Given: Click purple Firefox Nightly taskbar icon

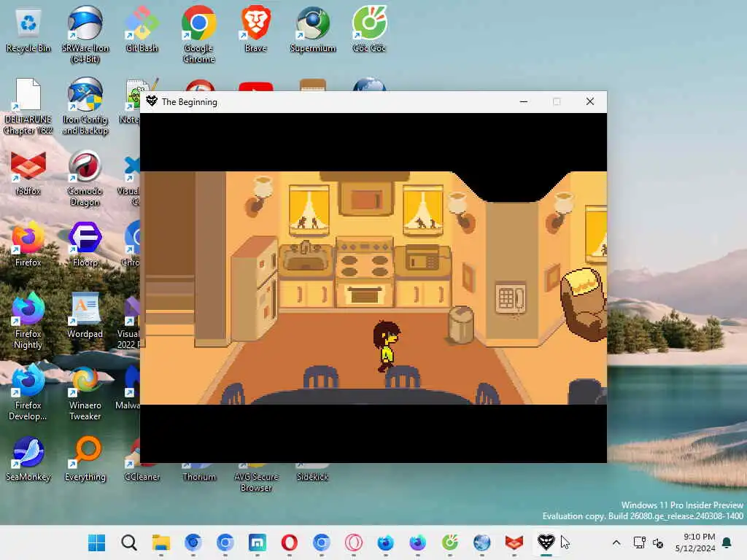Looking at the screenshot, I should click(418, 542).
